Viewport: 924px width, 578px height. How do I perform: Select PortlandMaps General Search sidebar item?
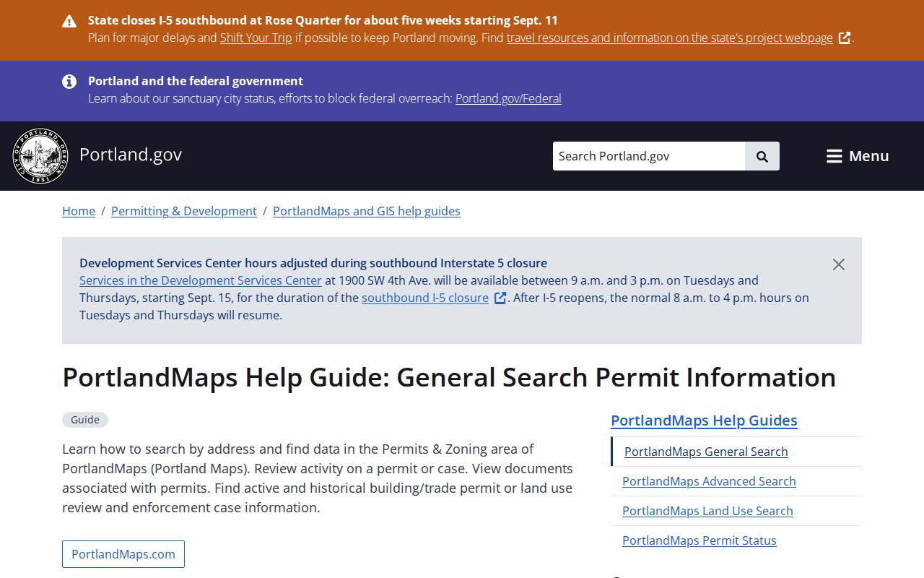click(x=706, y=452)
